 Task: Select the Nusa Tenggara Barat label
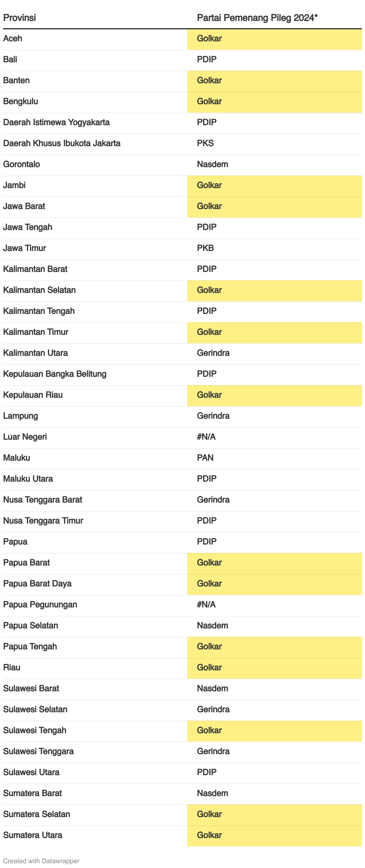pos(42,500)
